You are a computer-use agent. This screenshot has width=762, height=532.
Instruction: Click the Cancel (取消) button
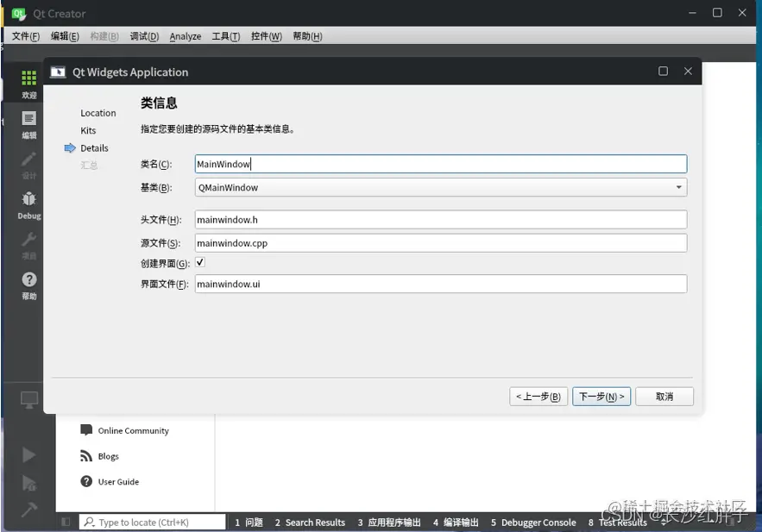click(x=664, y=397)
